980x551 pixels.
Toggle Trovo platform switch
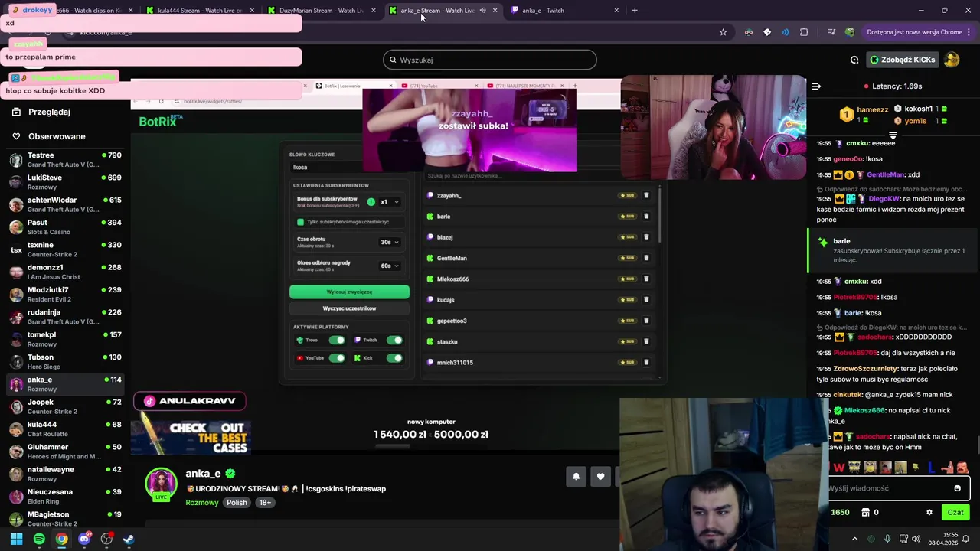[336, 340]
